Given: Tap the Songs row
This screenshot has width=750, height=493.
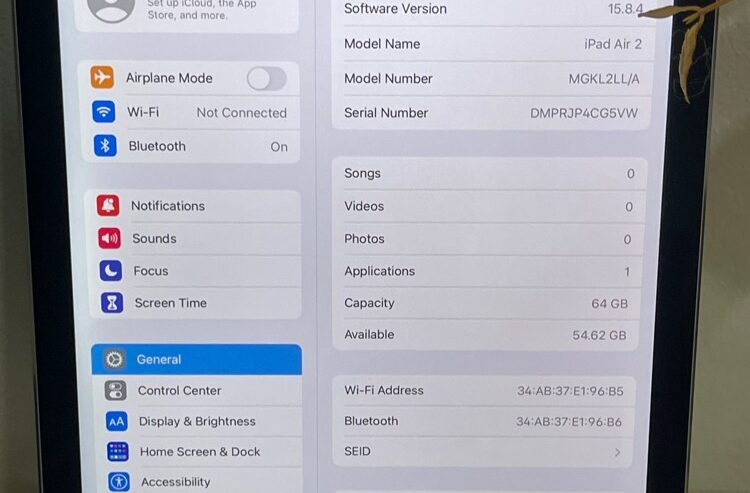Looking at the screenshot, I should tap(490, 174).
